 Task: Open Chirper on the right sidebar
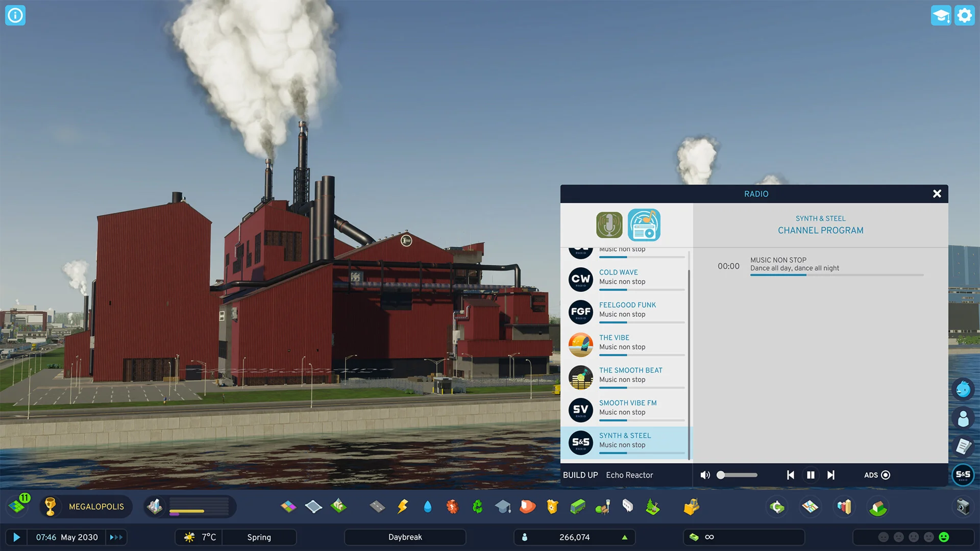(964, 389)
